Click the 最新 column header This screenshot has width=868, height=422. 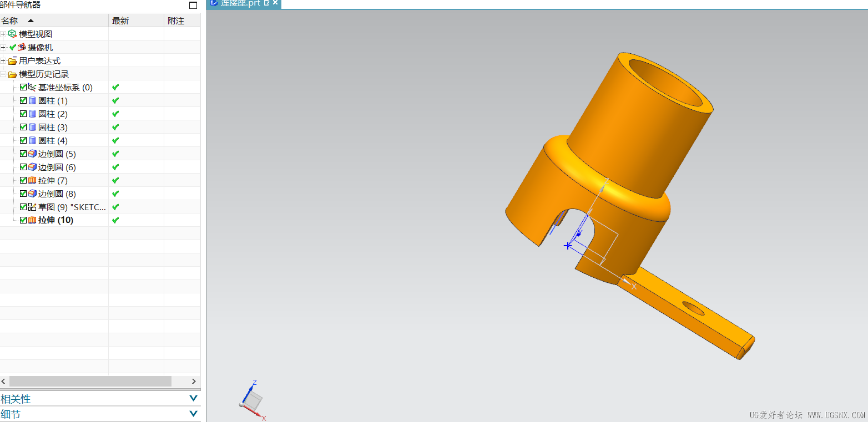[x=137, y=21]
